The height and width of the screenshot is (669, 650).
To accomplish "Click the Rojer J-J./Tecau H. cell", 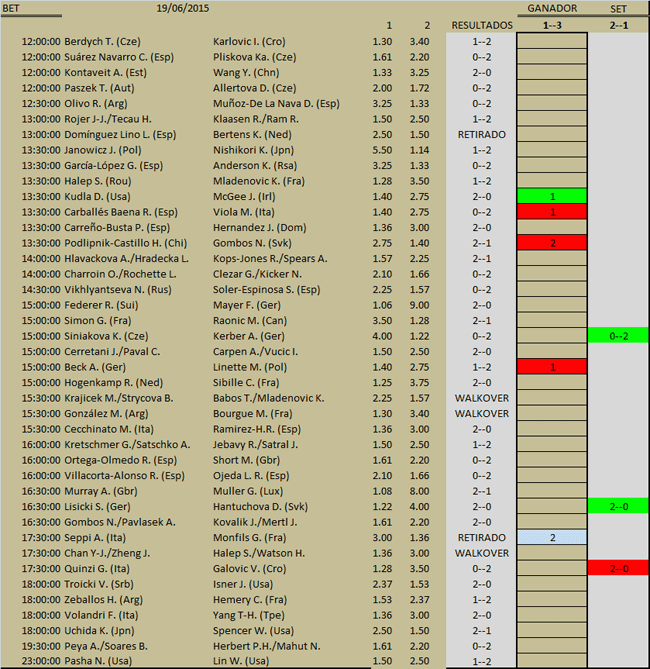I will [x=108, y=119].
